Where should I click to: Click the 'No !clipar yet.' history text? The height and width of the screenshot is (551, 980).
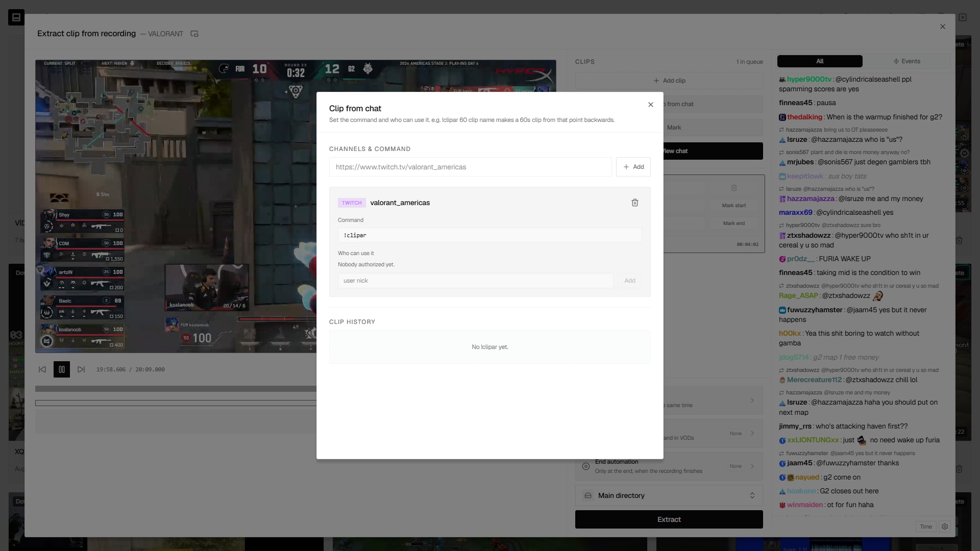pyautogui.click(x=489, y=347)
